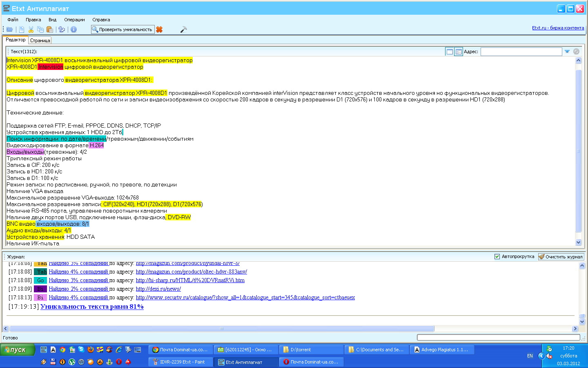Open the securtv.ru catalogue link

point(245,297)
